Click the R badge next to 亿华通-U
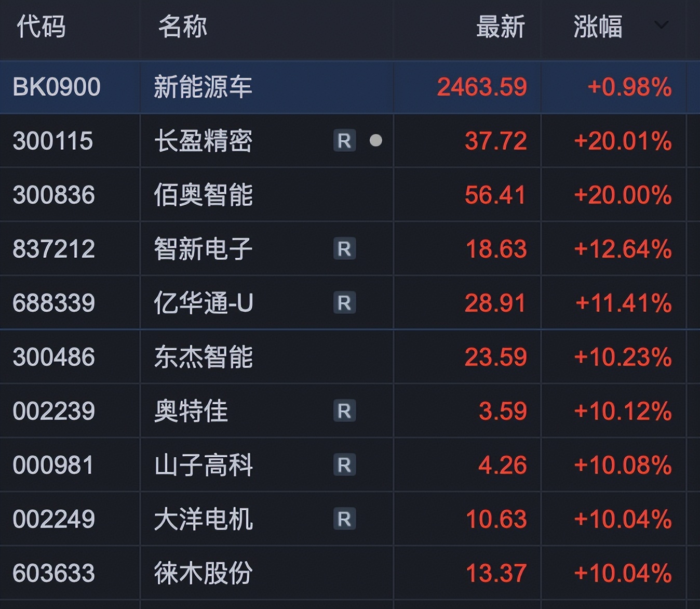 tap(344, 302)
